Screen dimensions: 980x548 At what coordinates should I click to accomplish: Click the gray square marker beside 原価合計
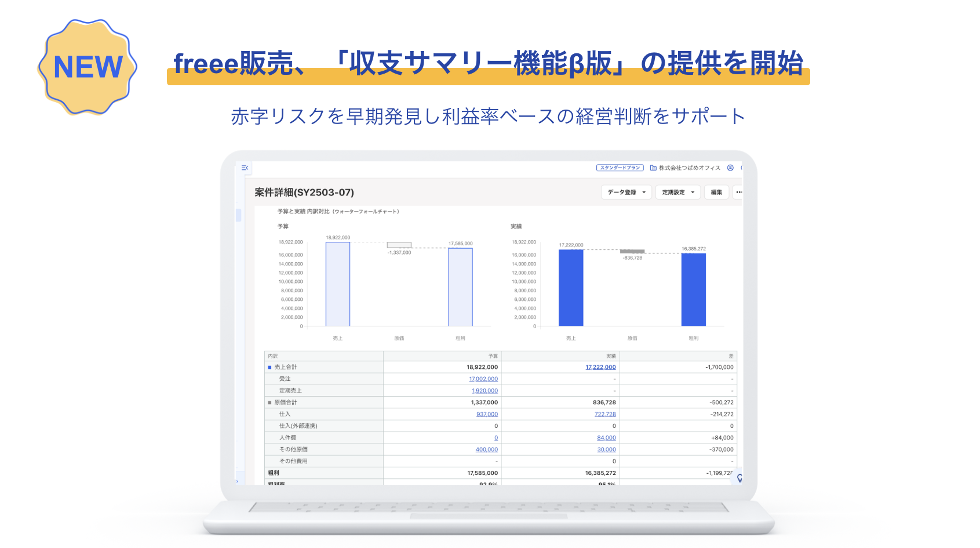269,402
